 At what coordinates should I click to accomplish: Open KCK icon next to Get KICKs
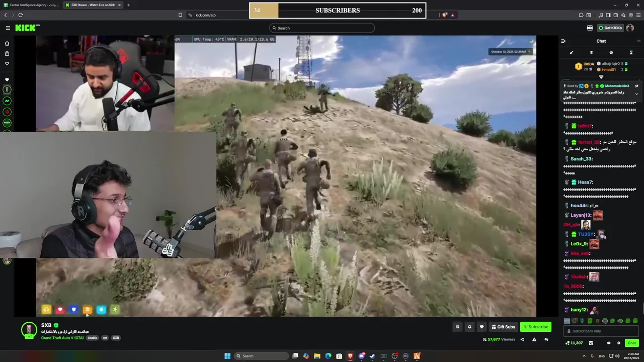click(590, 28)
